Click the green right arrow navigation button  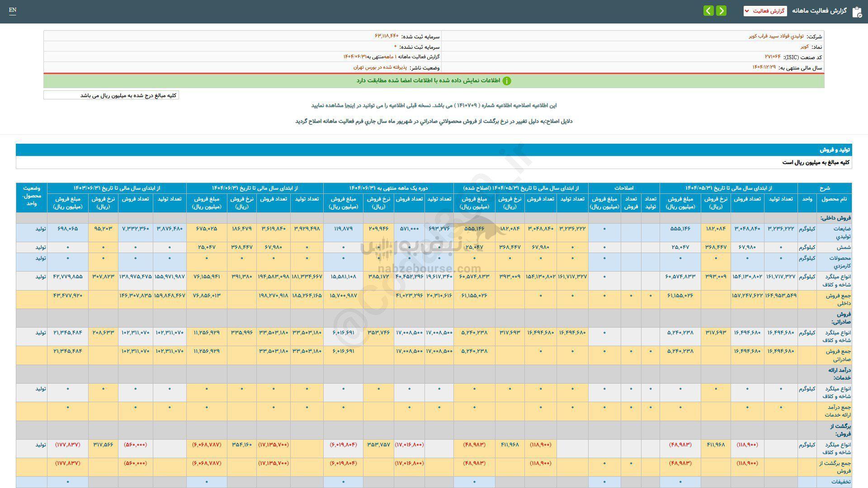722,10
